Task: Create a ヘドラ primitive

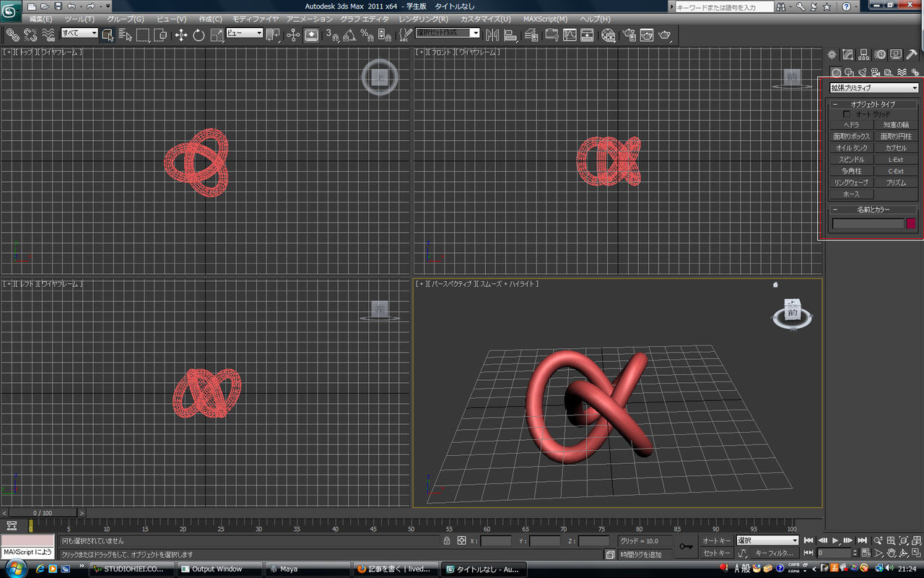Action: point(852,125)
